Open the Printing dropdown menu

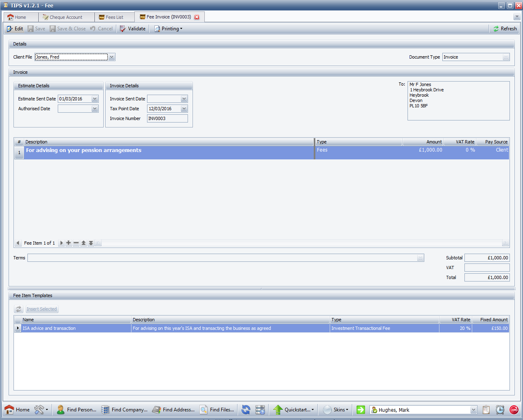(168, 29)
